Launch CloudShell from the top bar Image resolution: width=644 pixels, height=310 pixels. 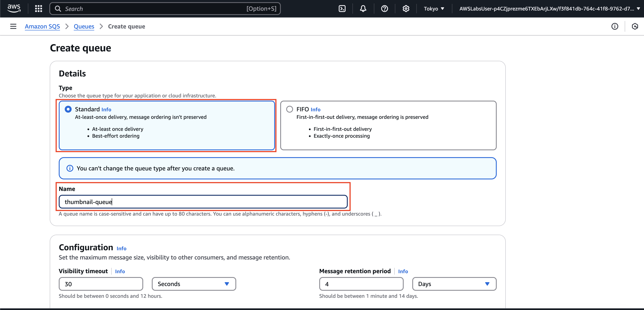point(342,9)
